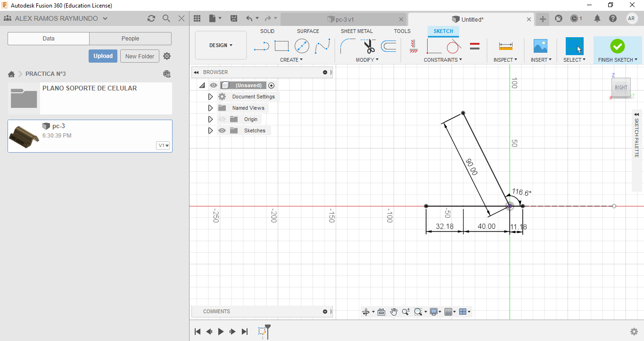Click the Fillet tool in Modify

pos(348,46)
